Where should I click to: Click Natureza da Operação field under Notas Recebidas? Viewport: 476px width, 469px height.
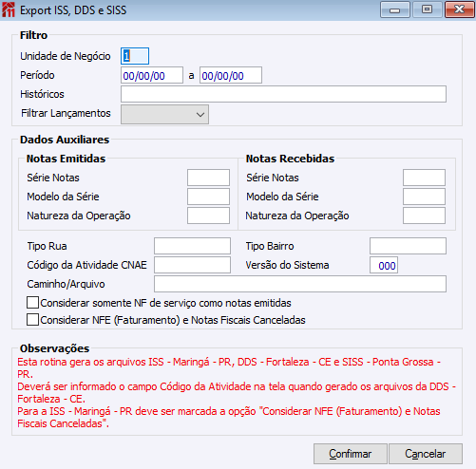pos(424,216)
